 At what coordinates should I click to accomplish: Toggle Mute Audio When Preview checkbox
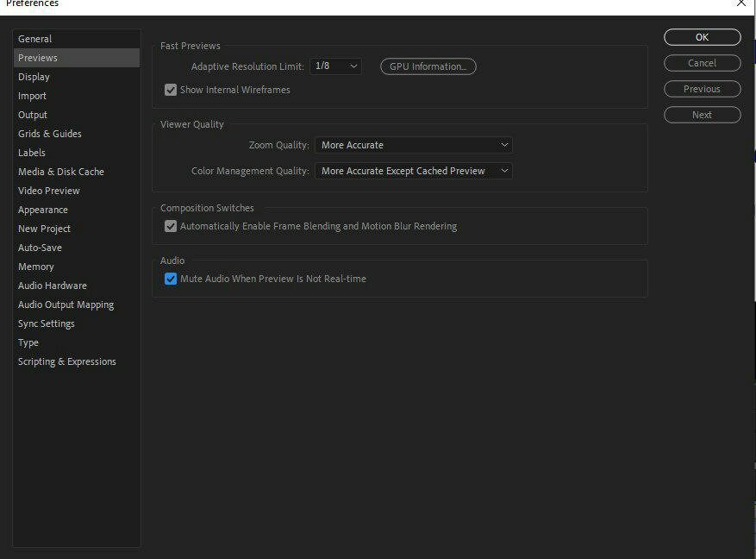point(171,279)
